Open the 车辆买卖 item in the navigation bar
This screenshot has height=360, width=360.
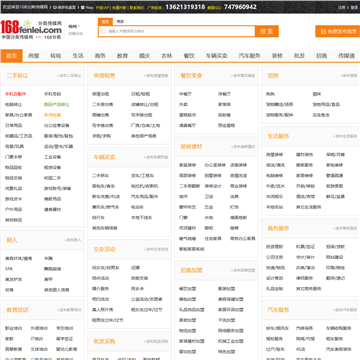(217, 56)
